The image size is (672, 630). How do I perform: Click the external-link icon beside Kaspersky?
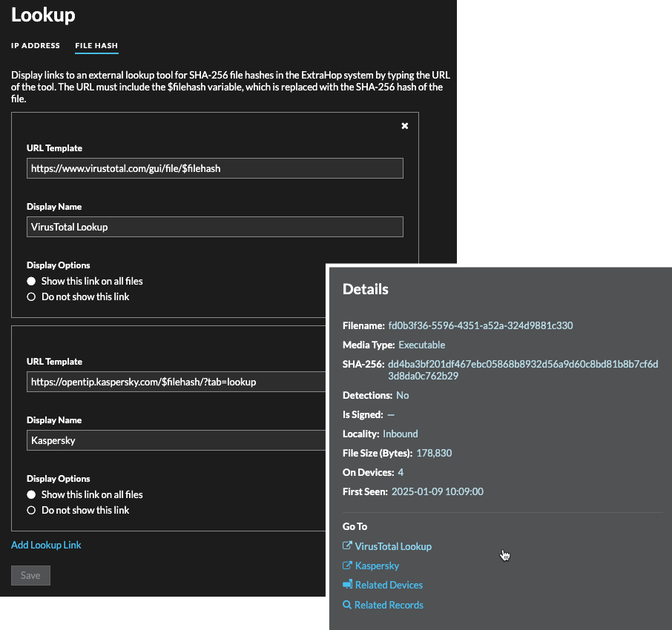[x=347, y=566]
